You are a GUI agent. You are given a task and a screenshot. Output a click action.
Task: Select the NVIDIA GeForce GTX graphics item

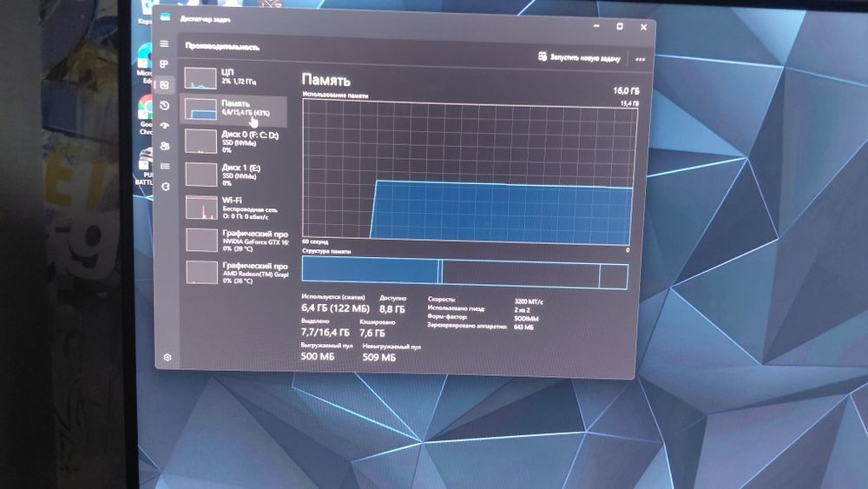pyautogui.click(x=237, y=241)
